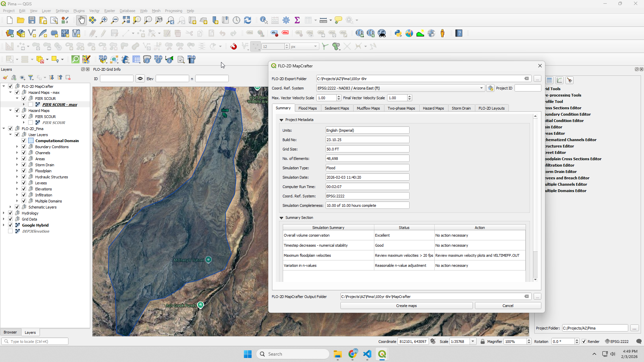This screenshot has width=644, height=362.
Task: Click the Create maps button
Action: [x=406, y=306]
